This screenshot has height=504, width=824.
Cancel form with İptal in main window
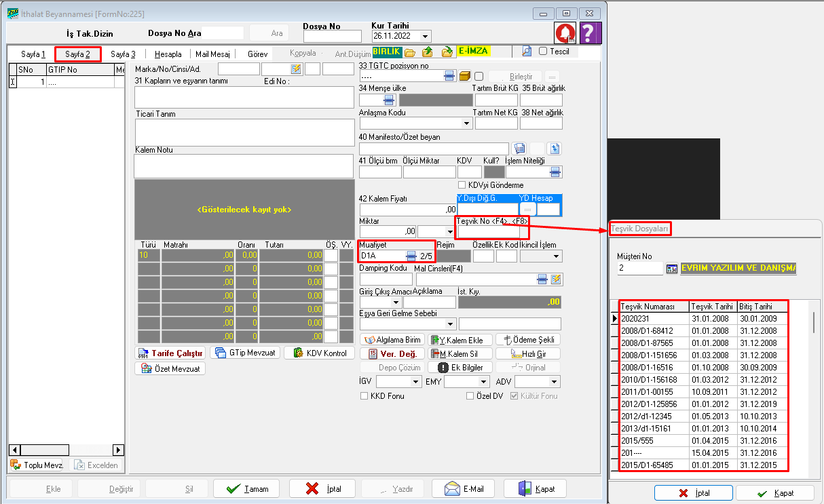point(322,488)
